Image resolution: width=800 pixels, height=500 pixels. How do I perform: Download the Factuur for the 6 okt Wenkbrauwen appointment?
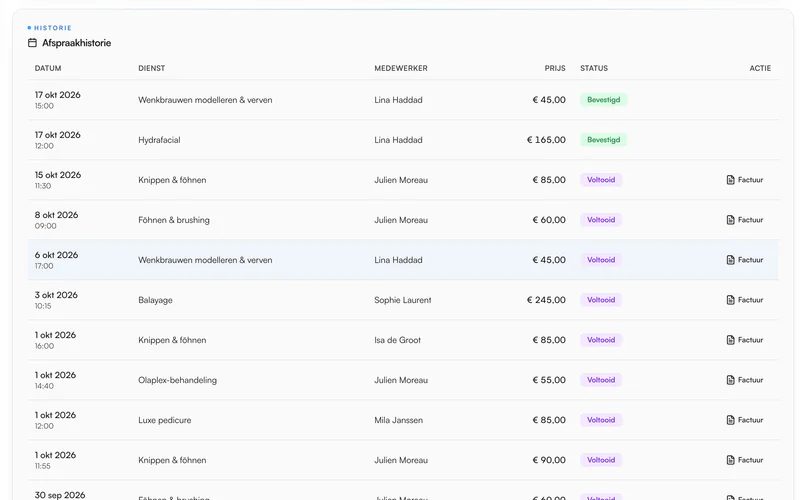(744, 260)
